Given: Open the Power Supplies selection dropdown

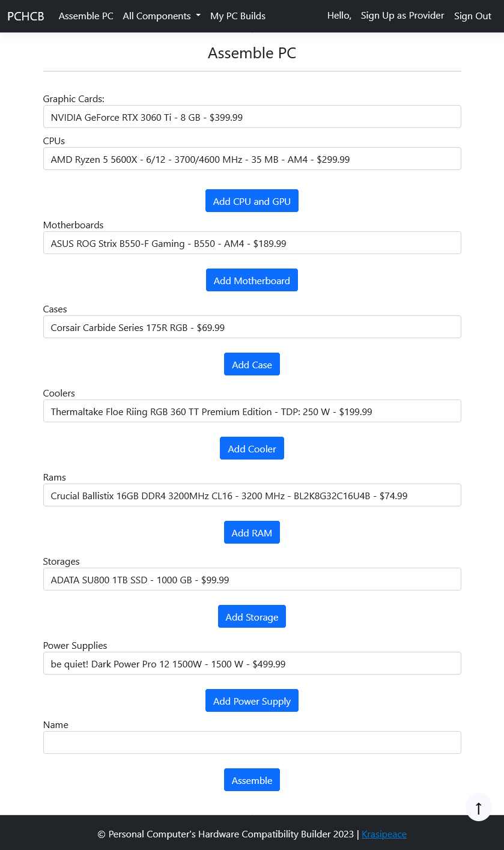Looking at the screenshot, I should coord(252,664).
